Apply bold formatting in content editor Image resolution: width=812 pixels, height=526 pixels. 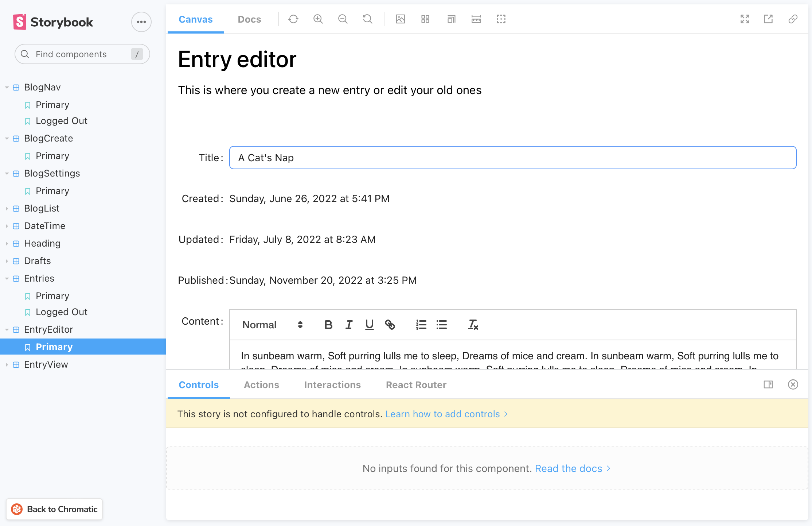tap(328, 325)
